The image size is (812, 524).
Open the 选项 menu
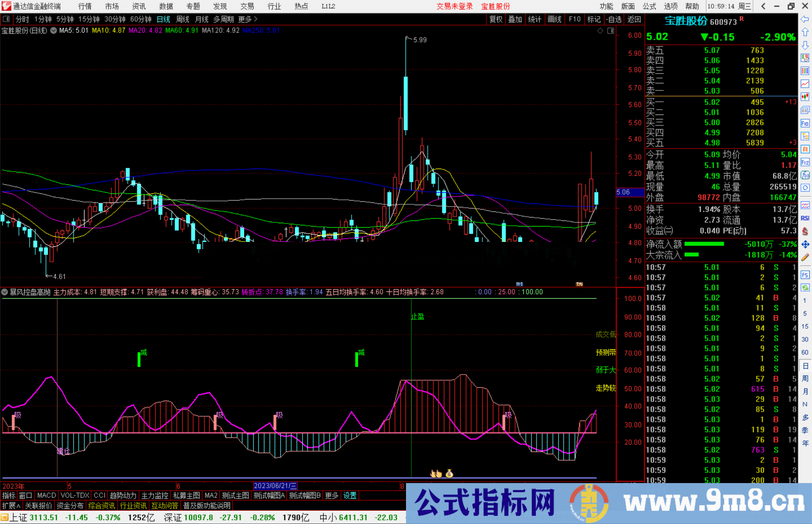click(671, 6)
